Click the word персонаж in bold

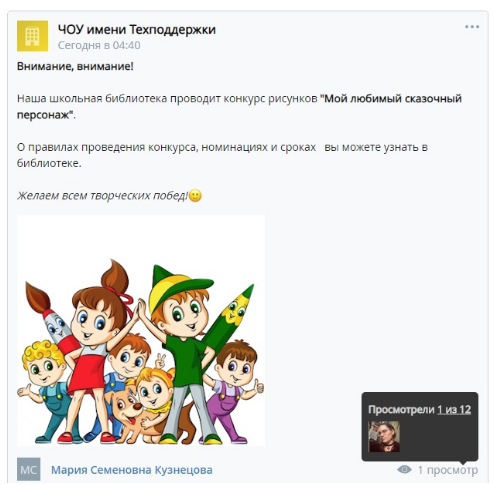pyautogui.click(x=43, y=115)
